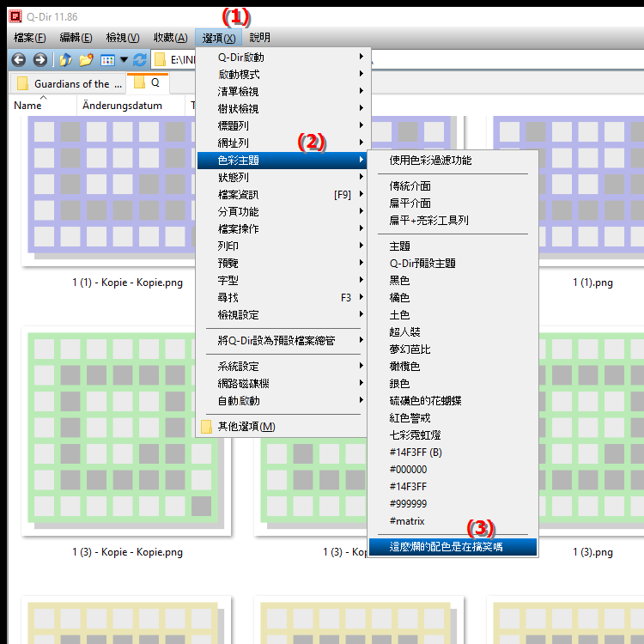Choose the 七彩霓虹燈 color theme
The image size is (644, 644).
(x=453, y=435)
